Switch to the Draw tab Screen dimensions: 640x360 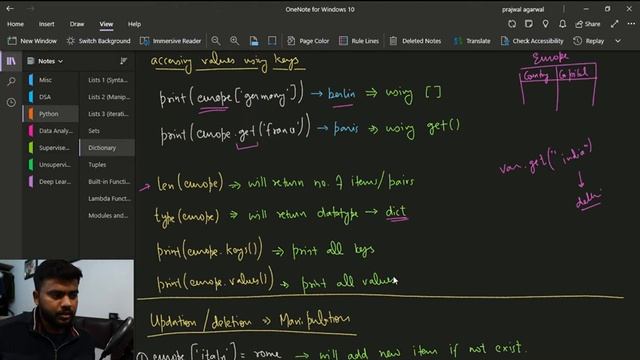(x=77, y=24)
